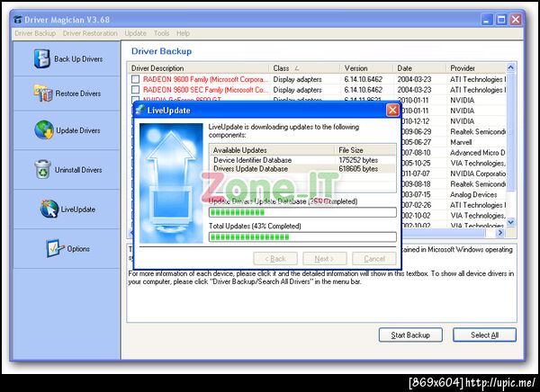Click the Select All button

point(484,334)
